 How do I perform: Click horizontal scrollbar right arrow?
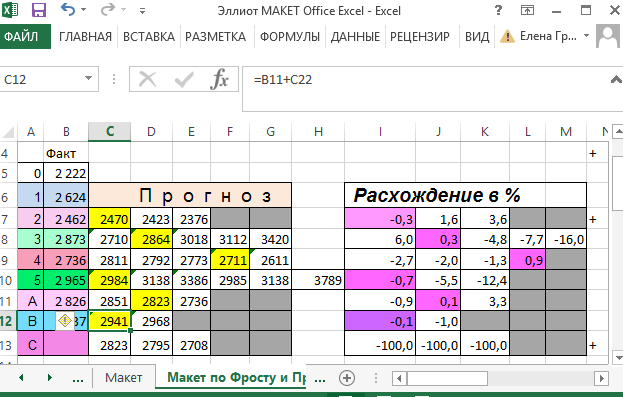(601, 378)
